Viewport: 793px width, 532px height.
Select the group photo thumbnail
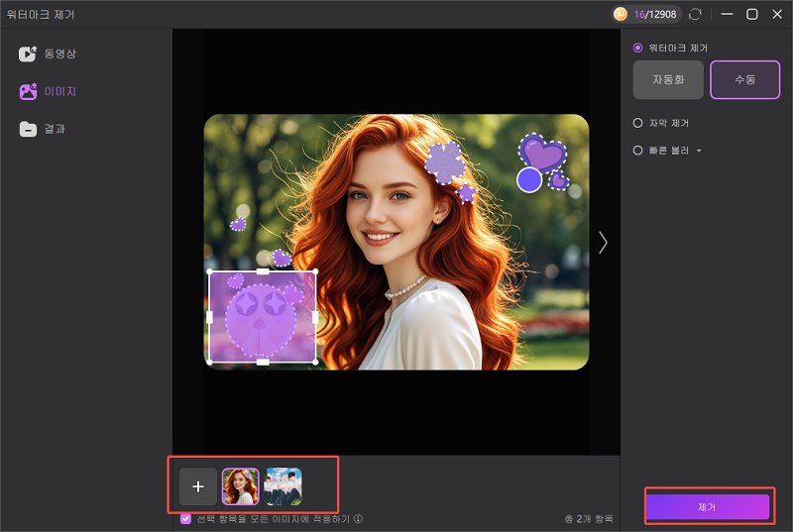[283, 486]
